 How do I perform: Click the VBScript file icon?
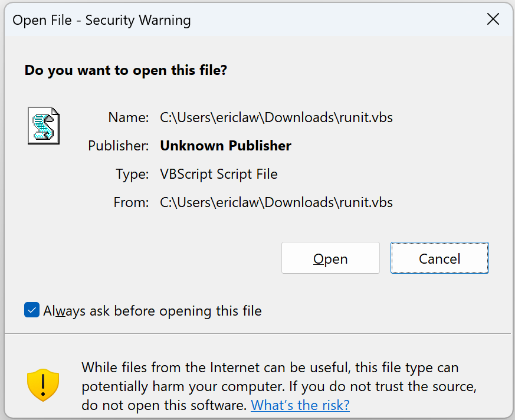(x=44, y=125)
